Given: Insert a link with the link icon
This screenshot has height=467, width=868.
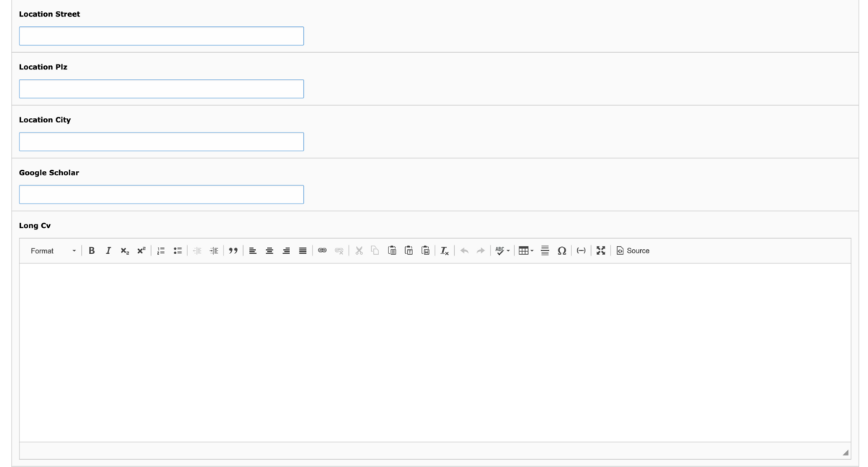Looking at the screenshot, I should [x=323, y=251].
